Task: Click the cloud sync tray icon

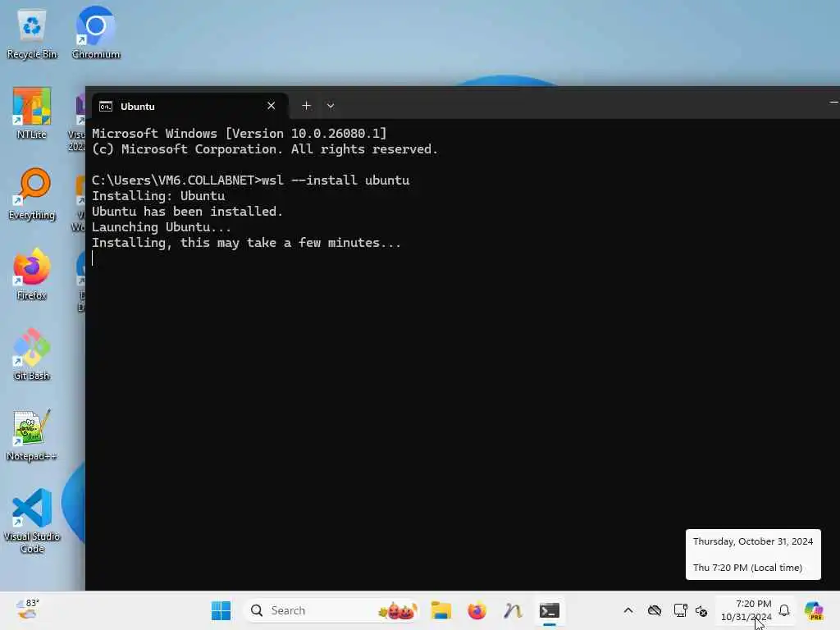Action: pyautogui.click(x=654, y=610)
